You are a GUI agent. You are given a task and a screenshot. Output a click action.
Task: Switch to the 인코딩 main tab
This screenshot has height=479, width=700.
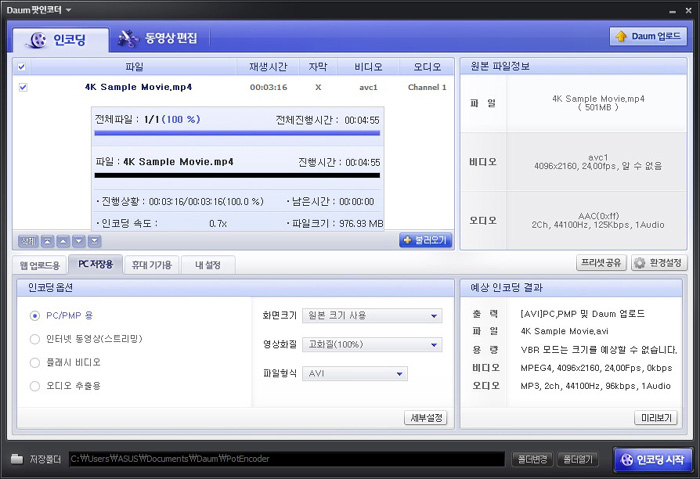[x=60, y=40]
